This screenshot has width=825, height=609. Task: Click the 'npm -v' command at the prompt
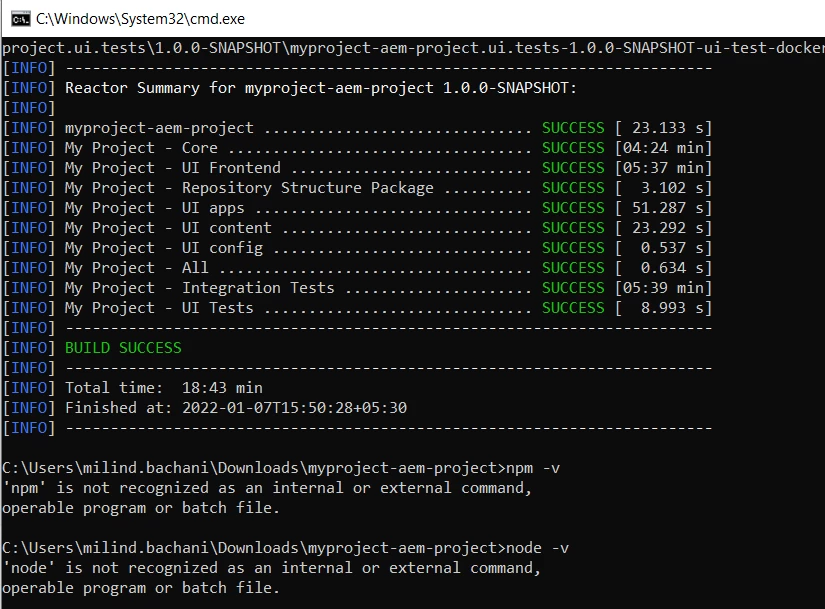[x=532, y=468]
